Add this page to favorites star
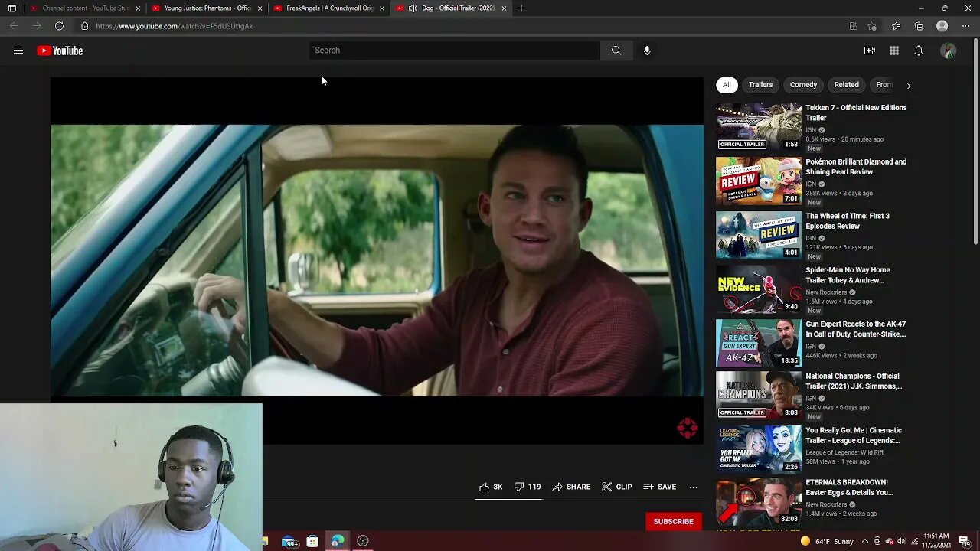The height and width of the screenshot is (551, 980). (872, 26)
